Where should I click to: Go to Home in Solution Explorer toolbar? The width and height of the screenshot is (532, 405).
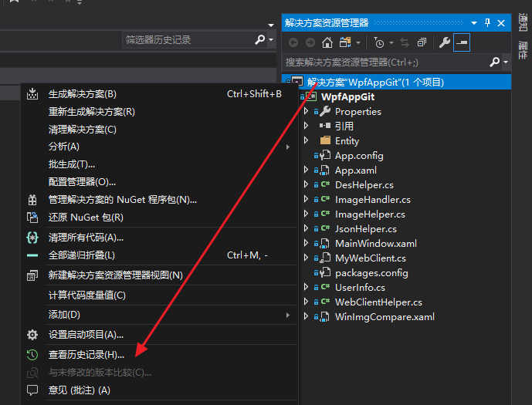click(327, 42)
